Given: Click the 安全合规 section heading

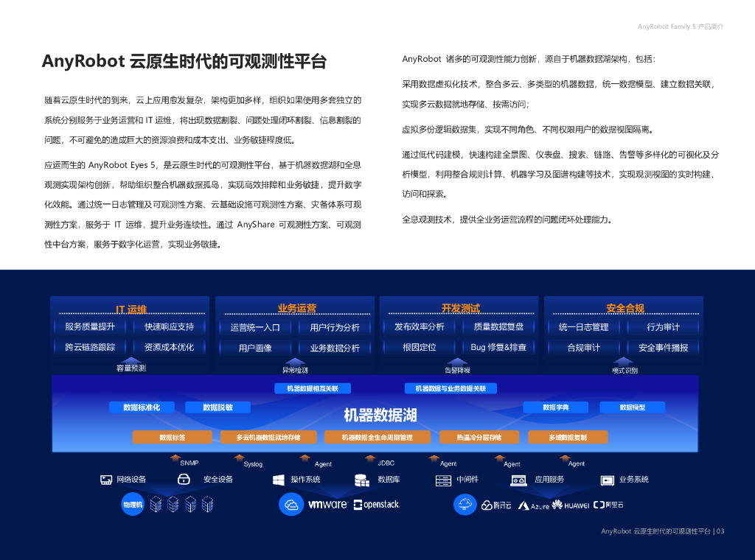Looking at the screenshot, I should [x=625, y=309].
